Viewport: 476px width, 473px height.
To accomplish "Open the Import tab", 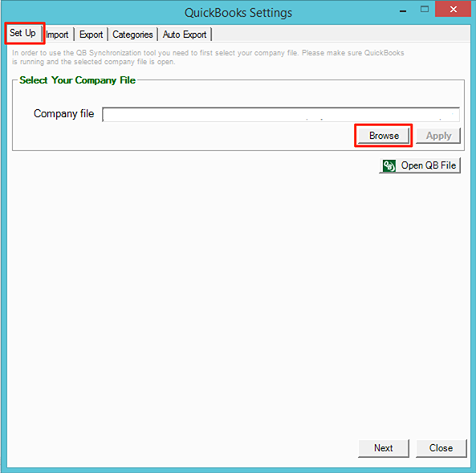I will 58,35.
